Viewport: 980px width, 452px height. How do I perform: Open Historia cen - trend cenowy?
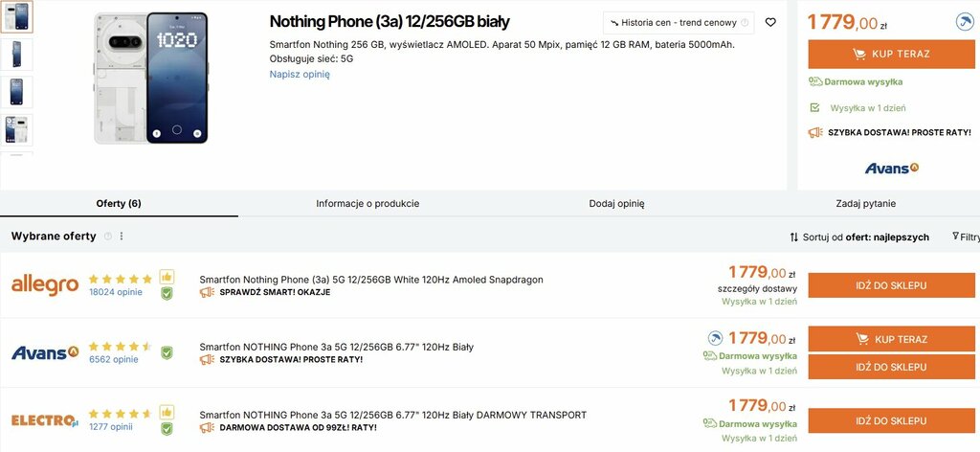(679, 23)
